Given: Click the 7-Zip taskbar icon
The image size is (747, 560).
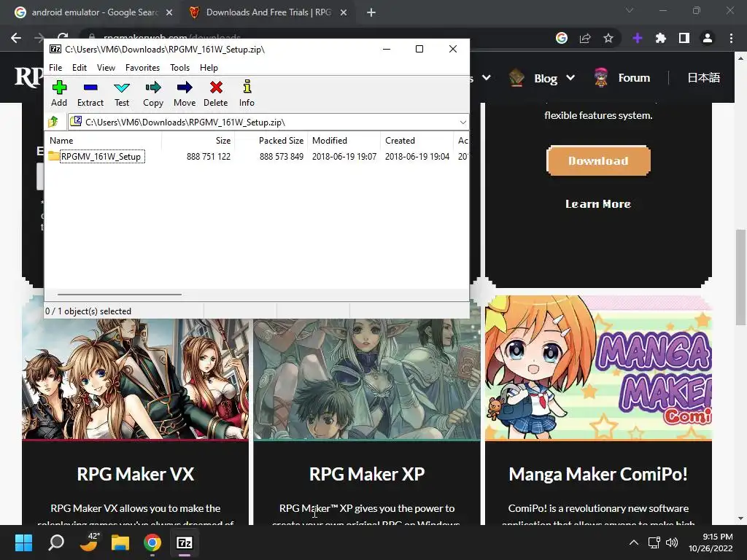Looking at the screenshot, I should (185, 542).
